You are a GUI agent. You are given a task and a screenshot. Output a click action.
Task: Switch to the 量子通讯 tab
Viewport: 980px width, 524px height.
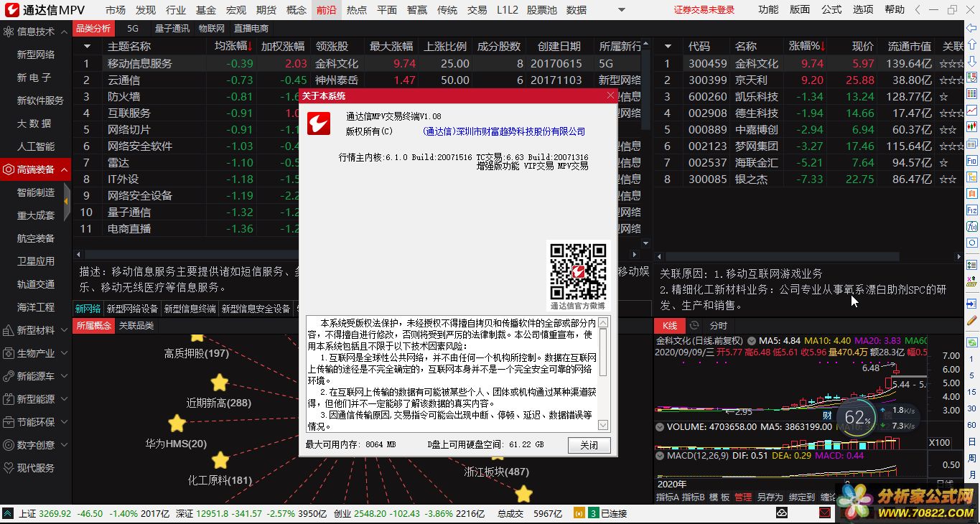pos(172,28)
